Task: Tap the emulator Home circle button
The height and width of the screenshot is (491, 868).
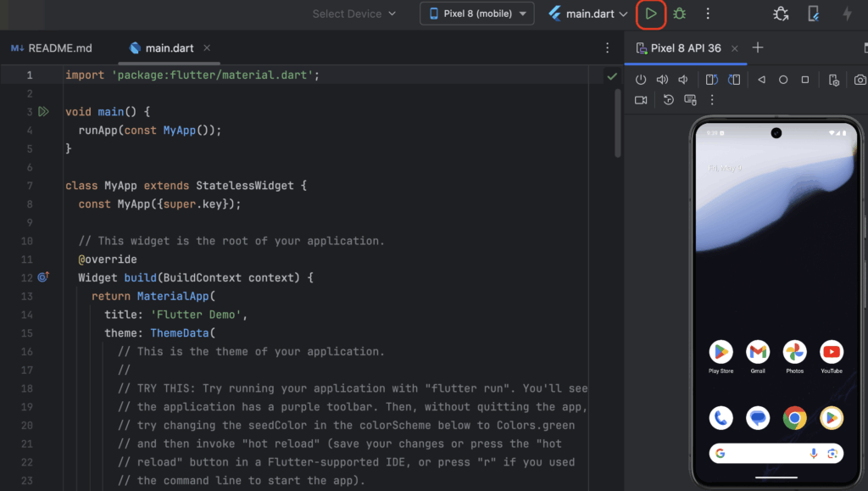Action: (782, 80)
